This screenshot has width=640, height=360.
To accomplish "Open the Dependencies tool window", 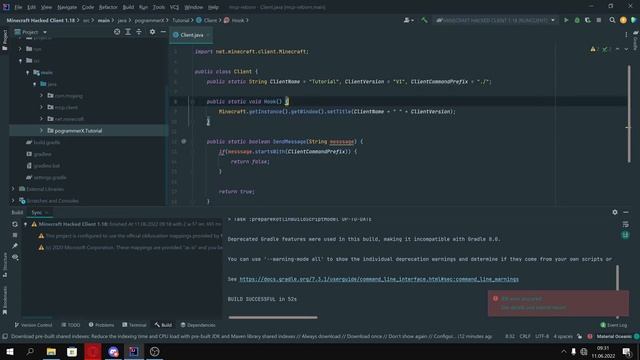I will [198, 325].
